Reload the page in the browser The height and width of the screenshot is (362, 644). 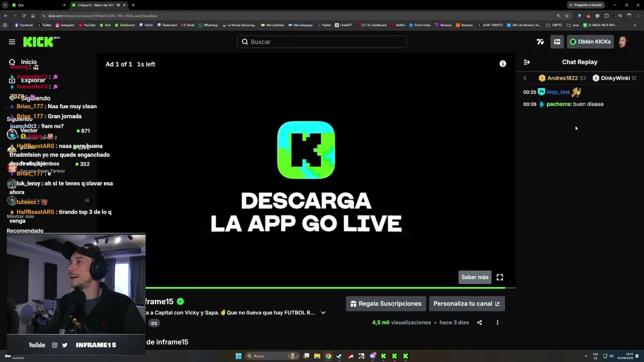tap(24, 16)
